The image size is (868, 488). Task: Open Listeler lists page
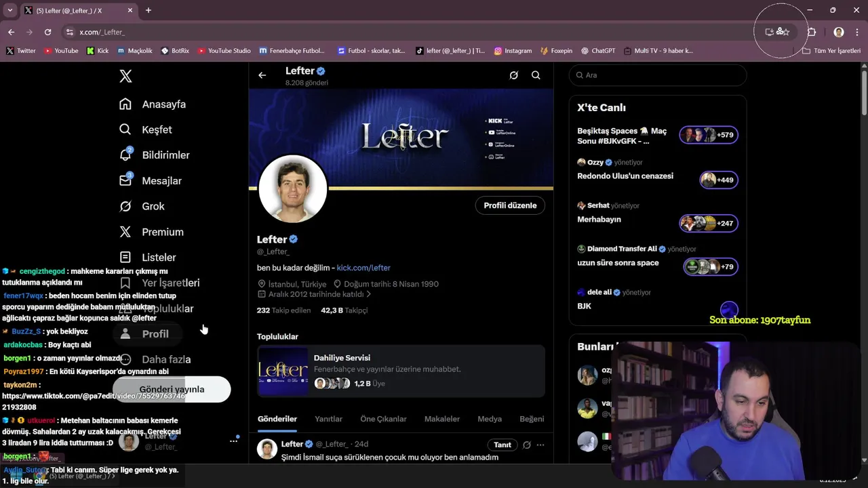click(x=148, y=258)
